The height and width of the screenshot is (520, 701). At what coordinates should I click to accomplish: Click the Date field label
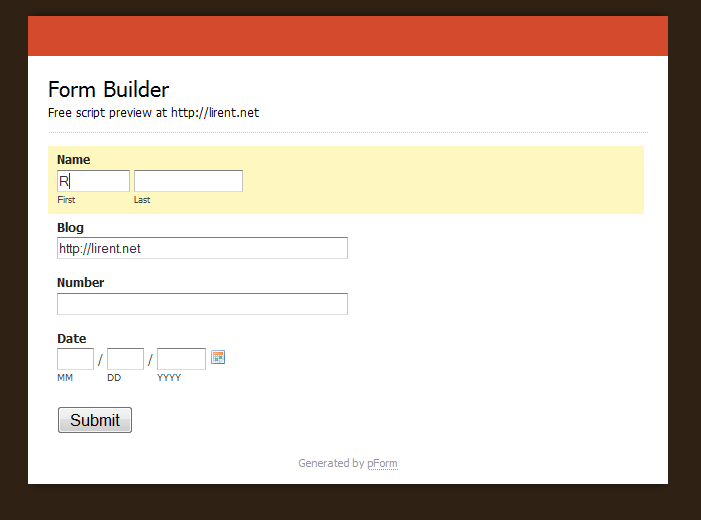click(x=72, y=338)
